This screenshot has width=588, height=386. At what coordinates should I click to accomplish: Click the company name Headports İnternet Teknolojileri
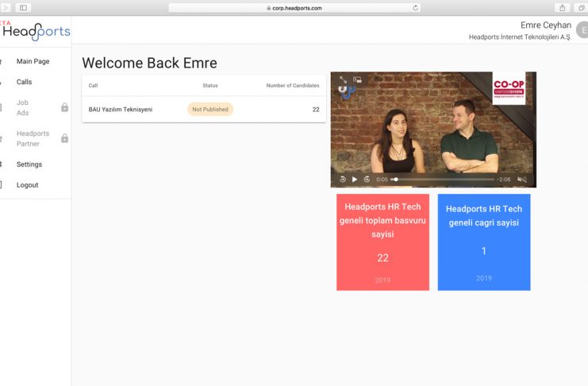pyautogui.click(x=520, y=37)
